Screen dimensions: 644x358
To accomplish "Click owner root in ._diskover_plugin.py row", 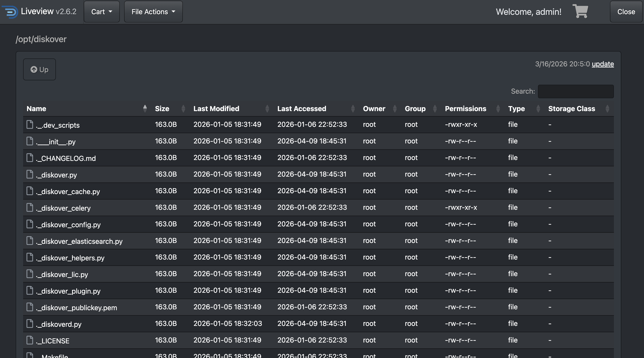I will pos(369,290).
